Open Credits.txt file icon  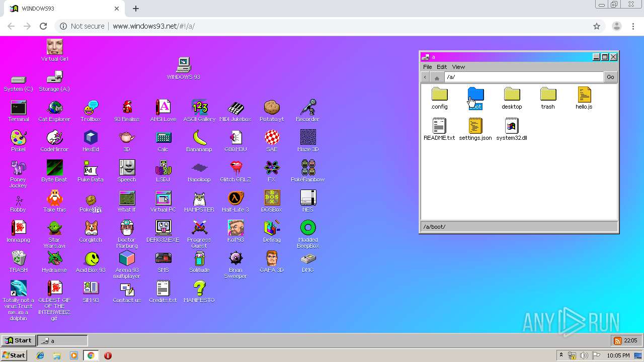(163, 292)
